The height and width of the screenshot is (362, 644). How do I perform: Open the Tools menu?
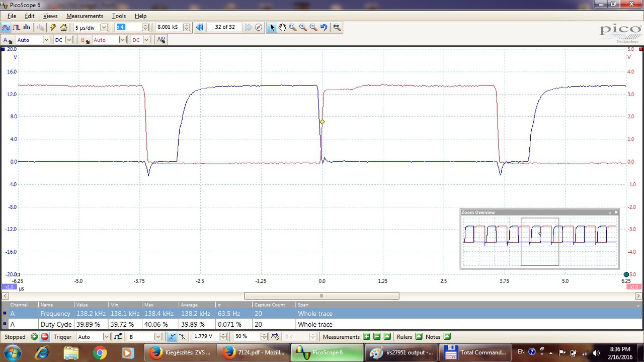[x=119, y=16]
